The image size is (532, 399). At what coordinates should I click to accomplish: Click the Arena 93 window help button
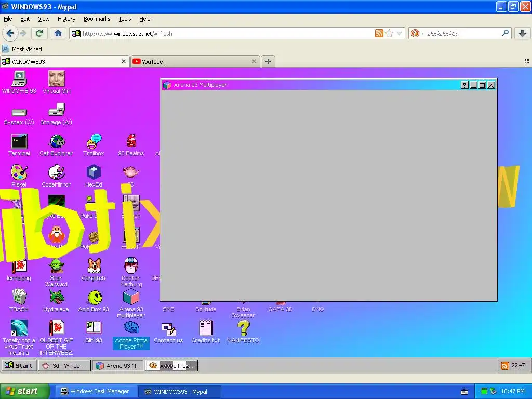pos(464,85)
